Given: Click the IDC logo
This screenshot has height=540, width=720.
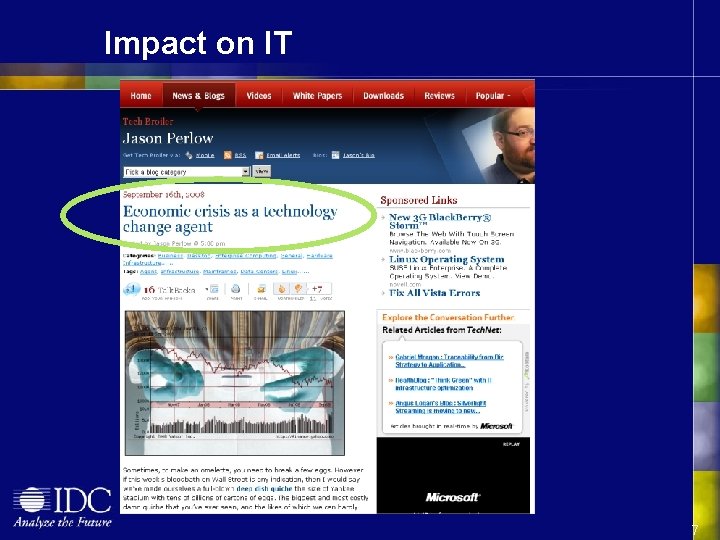Looking at the screenshot, I should click(62, 506).
